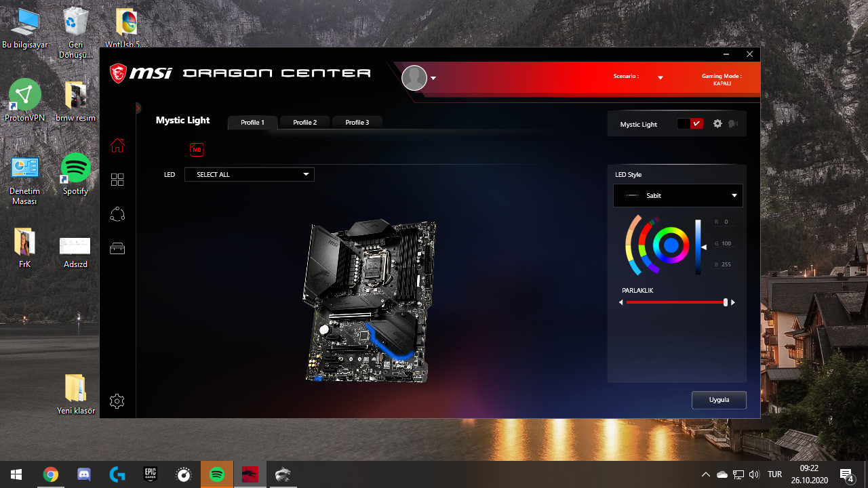Screen dimensions: 868x488
Task: Open the Windows Start menu
Action: (x=16, y=474)
